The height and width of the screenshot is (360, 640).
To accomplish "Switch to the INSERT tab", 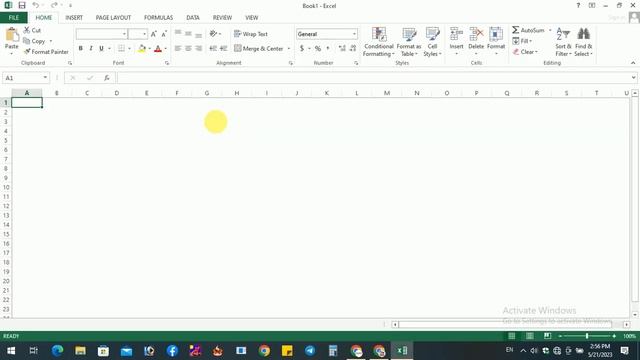I will (x=74, y=18).
